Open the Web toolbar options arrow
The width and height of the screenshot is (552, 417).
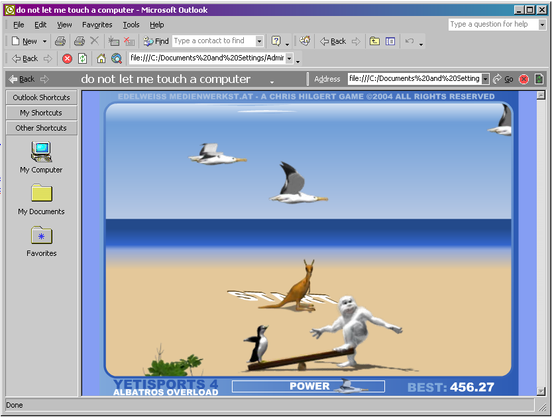[298, 61]
